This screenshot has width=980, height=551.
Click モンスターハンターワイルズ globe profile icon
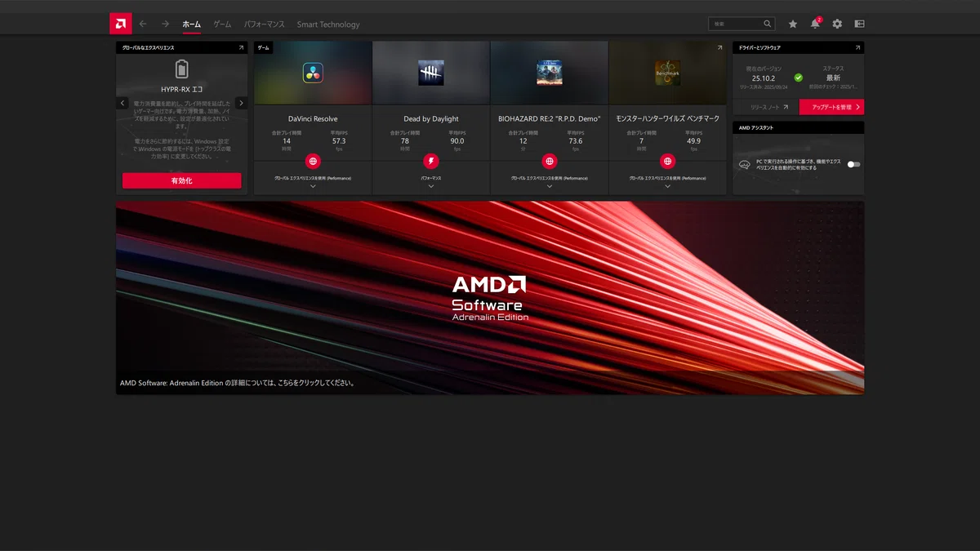(667, 161)
